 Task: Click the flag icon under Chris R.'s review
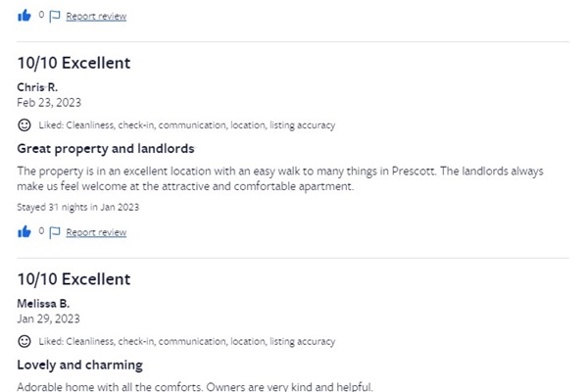[55, 232]
